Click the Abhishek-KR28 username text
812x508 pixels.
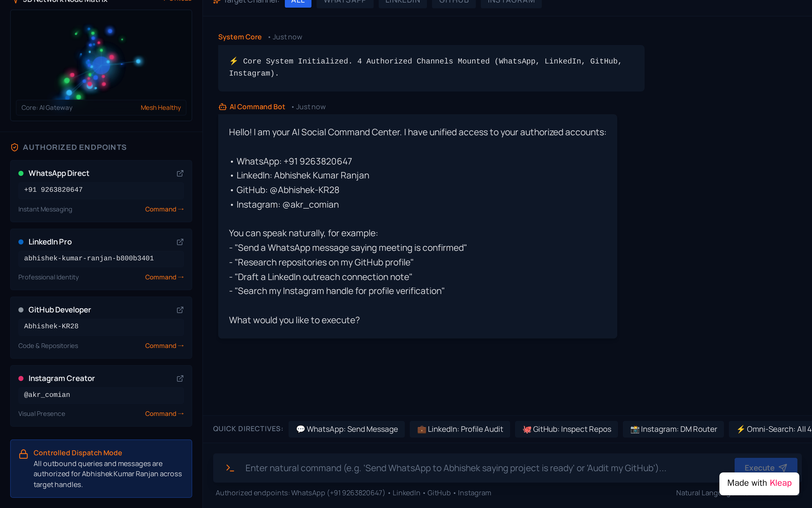pos(51,326)
